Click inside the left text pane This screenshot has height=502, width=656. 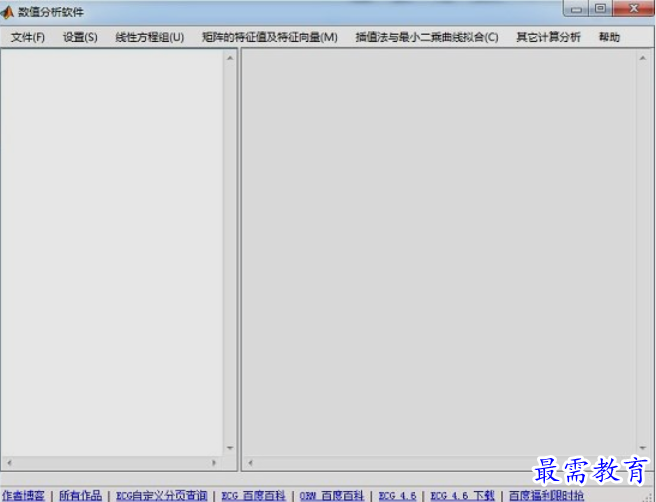click(x=112, y=253)
